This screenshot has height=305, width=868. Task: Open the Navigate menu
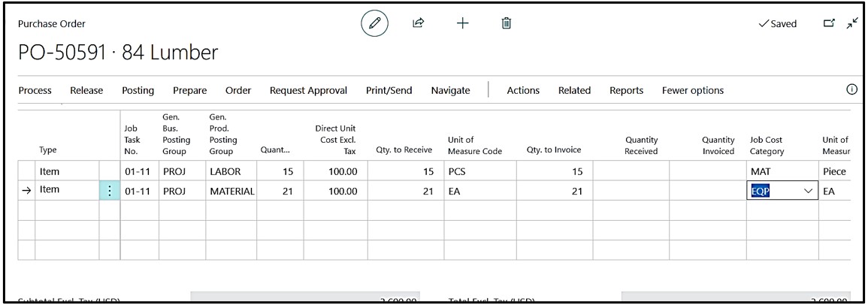pos(450,90)
